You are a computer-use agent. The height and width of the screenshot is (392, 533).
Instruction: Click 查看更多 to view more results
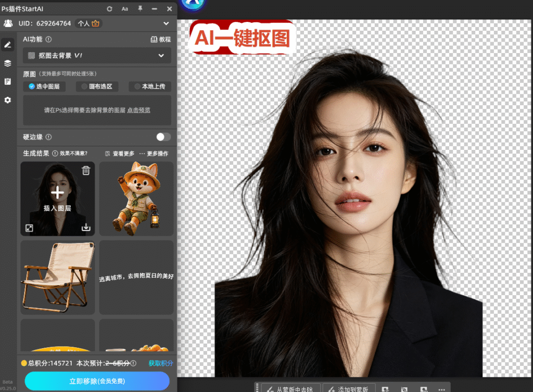[120, 154]
